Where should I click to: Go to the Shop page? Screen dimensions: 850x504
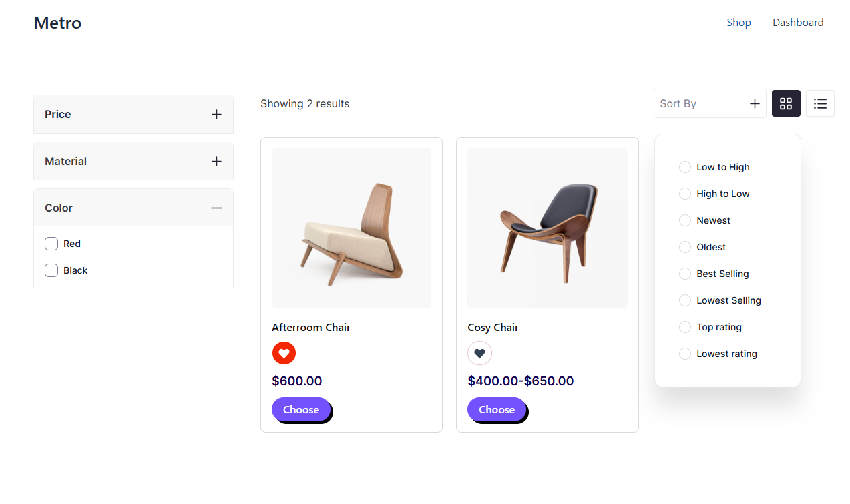click(x=738, y=23)
